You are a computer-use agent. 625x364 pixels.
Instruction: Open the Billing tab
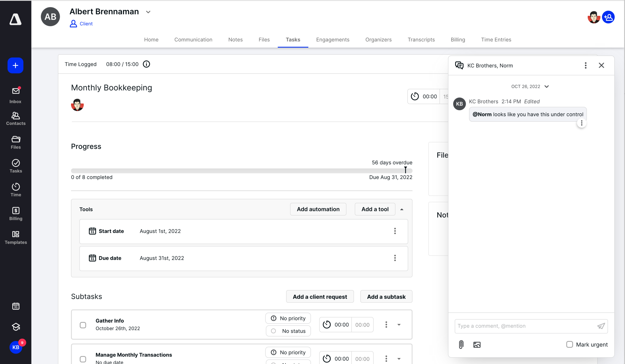pyautogui.click(x=458, y=40)
